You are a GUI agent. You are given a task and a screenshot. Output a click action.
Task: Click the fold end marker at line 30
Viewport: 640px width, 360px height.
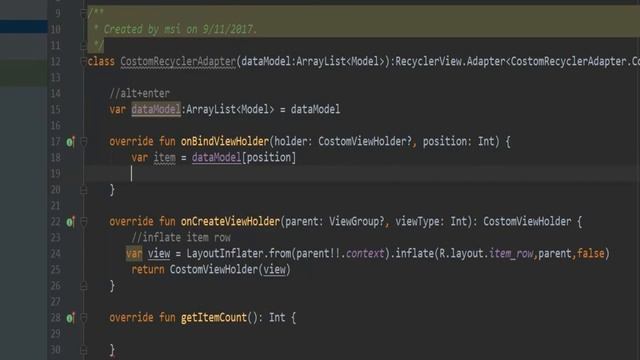[x=84, y=350]
